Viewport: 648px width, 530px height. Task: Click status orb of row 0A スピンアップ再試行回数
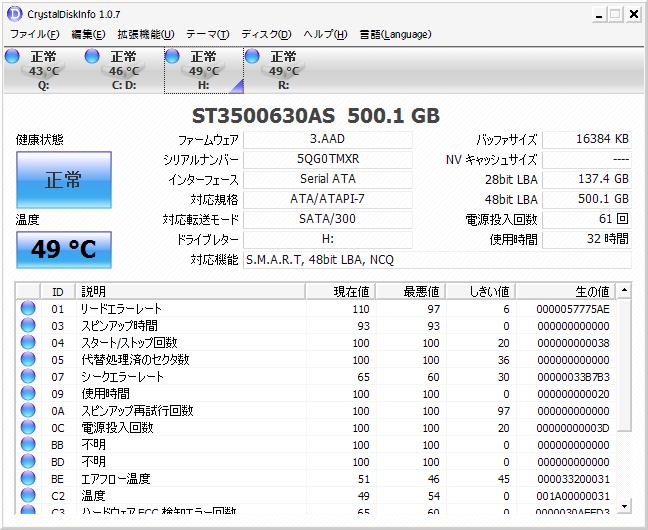pos(28,410)
